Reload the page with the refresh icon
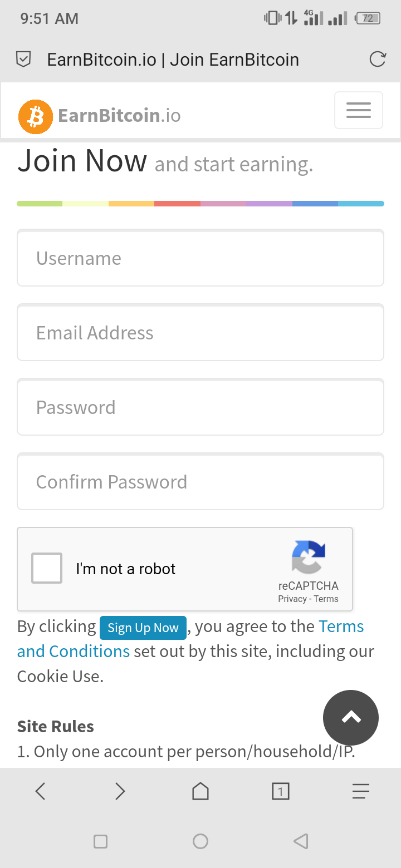The width and height of the screenshot is (401, 868). pyautogui.click(x=378, y=60)
